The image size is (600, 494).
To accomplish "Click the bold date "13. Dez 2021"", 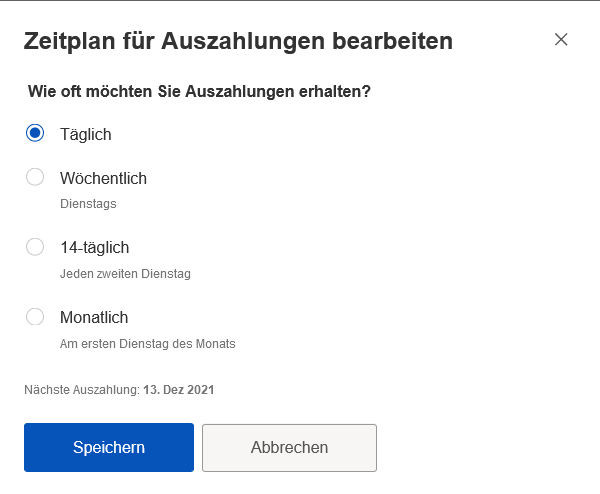I will pyautogui.click(x=178, y=390).
